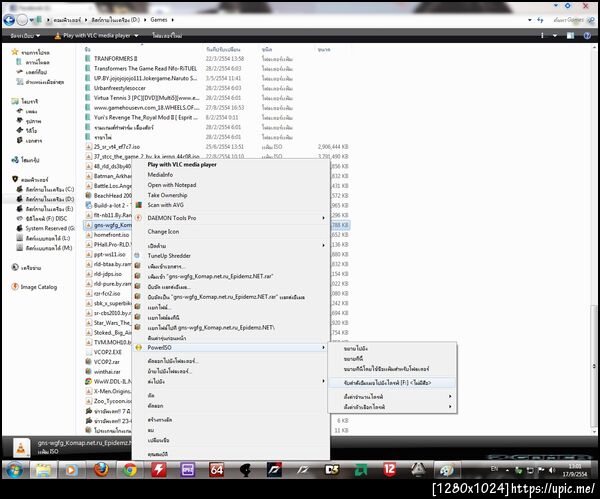Show hidden tray icons arrow
Screen dimensions: 600x499
[507, 470]
